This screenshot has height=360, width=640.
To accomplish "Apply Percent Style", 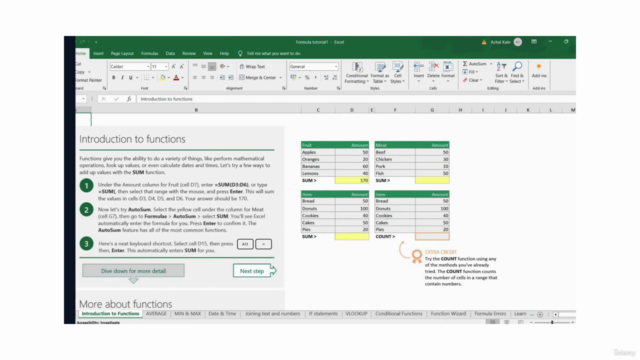I will 307,78.
